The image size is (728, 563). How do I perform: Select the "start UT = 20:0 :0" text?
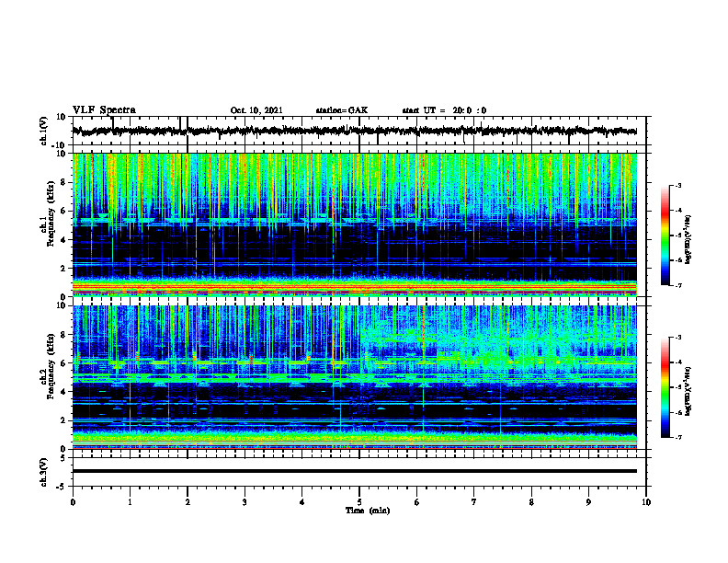pos(444,110)
